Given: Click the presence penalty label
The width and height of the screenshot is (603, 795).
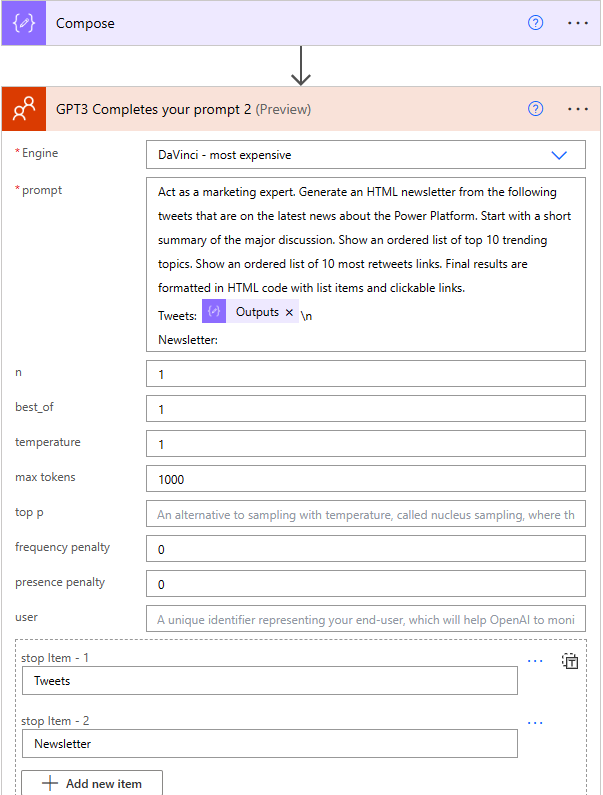Looking at the screenshot, I should (x=60, y=582).
